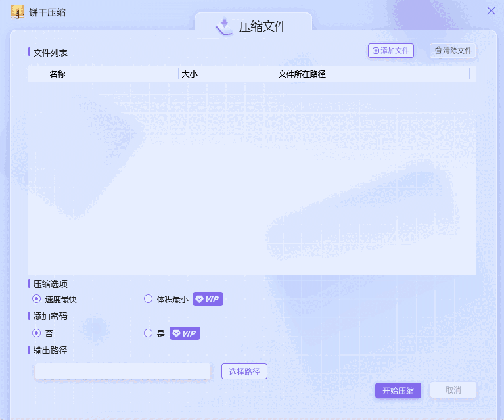504x420 pixels.
Task: Tick the select-all checkbox beside 名称
Action: 39,74
